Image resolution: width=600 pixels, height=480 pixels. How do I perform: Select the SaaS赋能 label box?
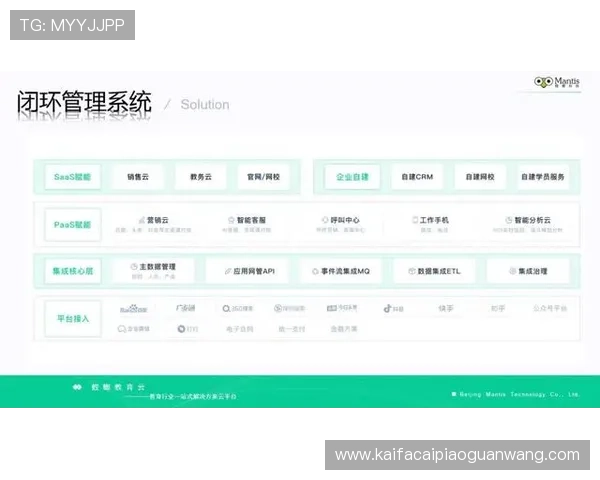[x=73, y=177]
